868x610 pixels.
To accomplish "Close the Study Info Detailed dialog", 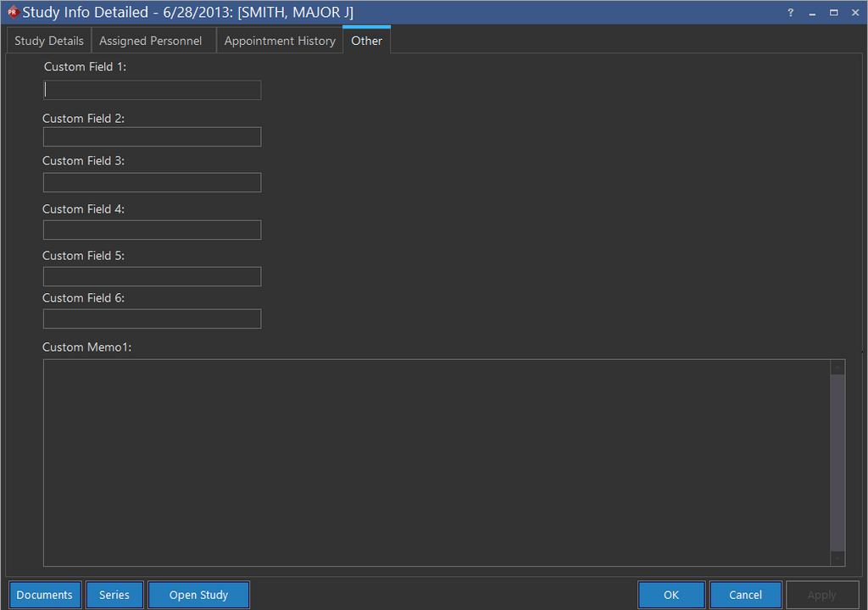I will pyautogui.click(x=854, y=13).
